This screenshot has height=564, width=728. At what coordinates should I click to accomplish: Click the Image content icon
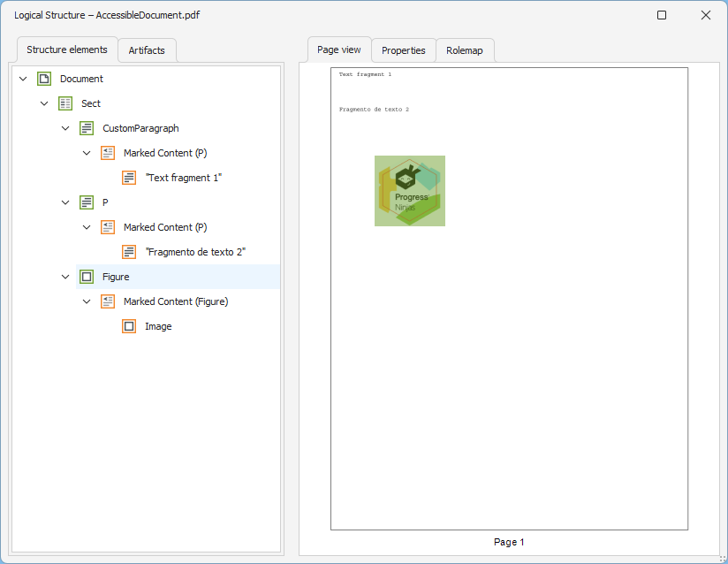click(129, 326)
